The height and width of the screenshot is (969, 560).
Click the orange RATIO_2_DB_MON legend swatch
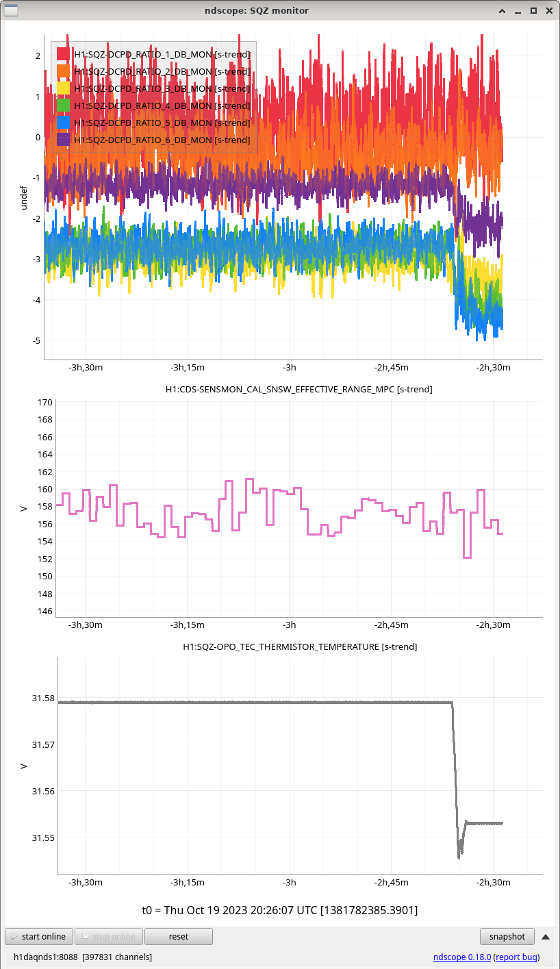coord(63,71)
